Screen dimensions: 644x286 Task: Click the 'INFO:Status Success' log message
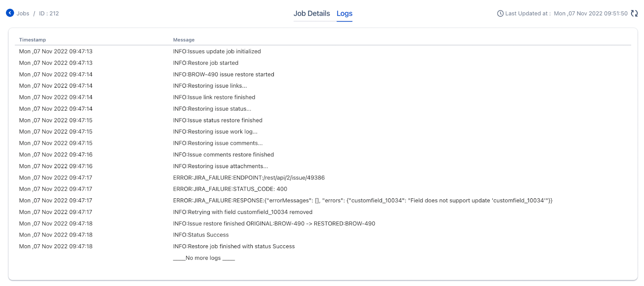click(201, 235)
